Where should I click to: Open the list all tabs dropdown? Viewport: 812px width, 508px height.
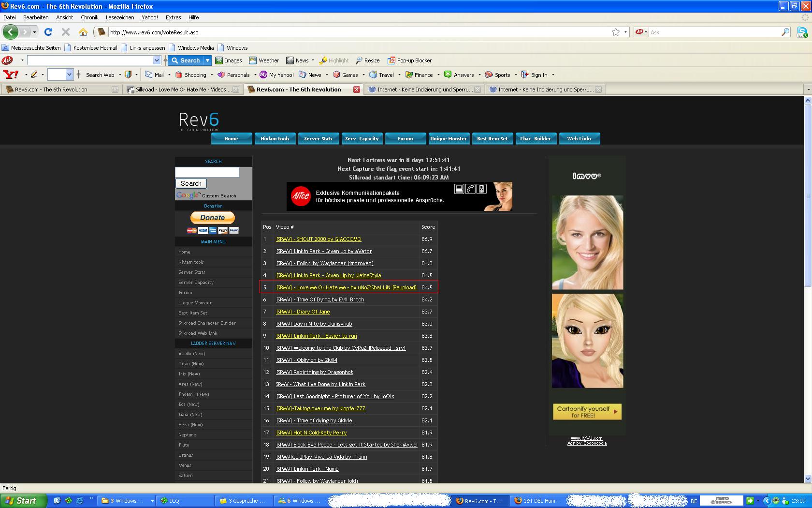coord(808,90)
